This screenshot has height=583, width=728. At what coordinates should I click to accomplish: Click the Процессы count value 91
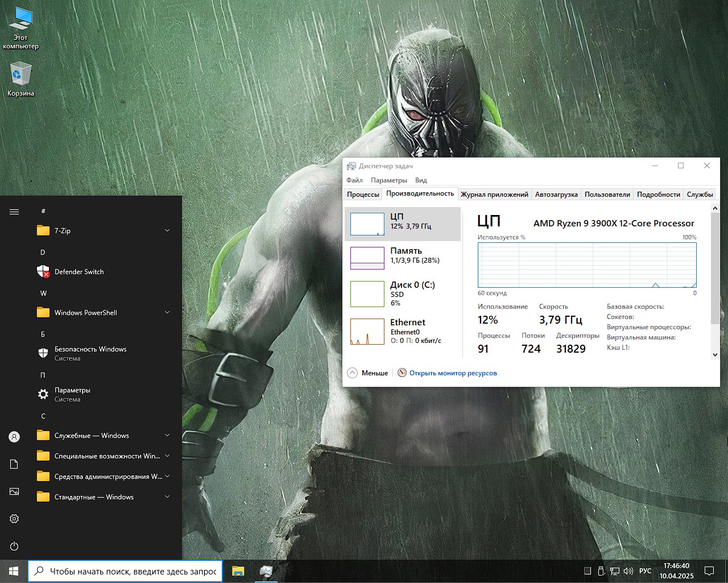coord(483,349)
